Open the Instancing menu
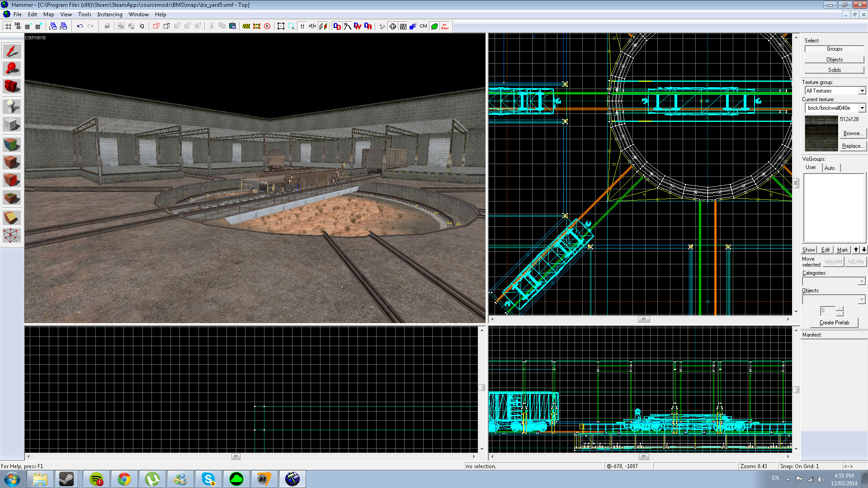868x488 pixels. tap(109, 14)
